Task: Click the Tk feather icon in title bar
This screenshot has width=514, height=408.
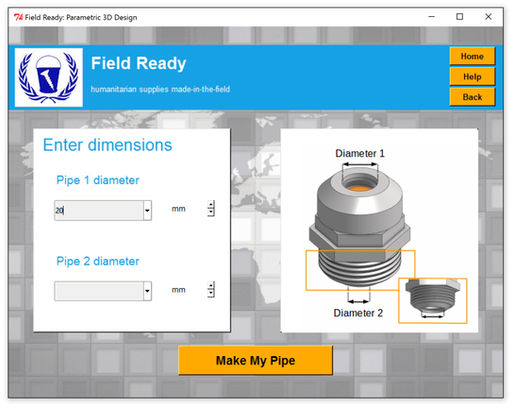Action: point(18,17)
